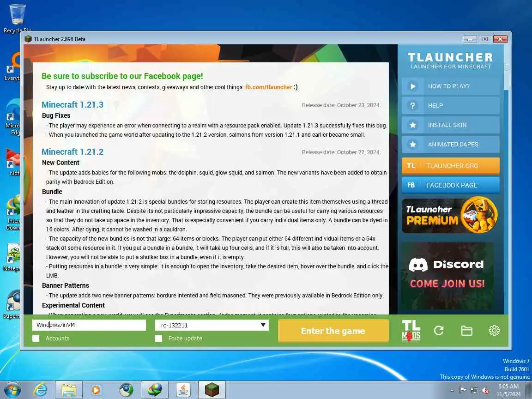
Task: Click "Release date: October 23, 2024." text
Action: point(341,105)
